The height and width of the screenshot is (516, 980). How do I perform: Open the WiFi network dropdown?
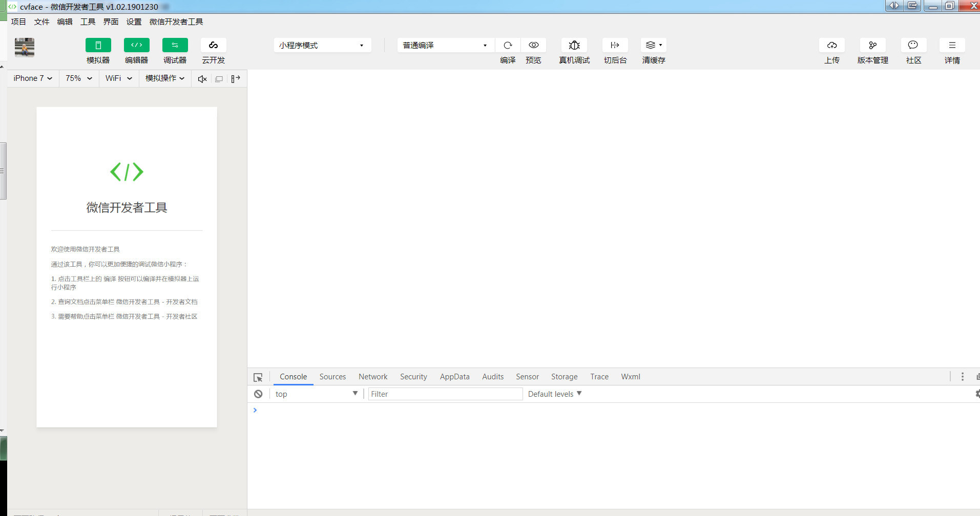pyautogui.click(x=119, y=78)
